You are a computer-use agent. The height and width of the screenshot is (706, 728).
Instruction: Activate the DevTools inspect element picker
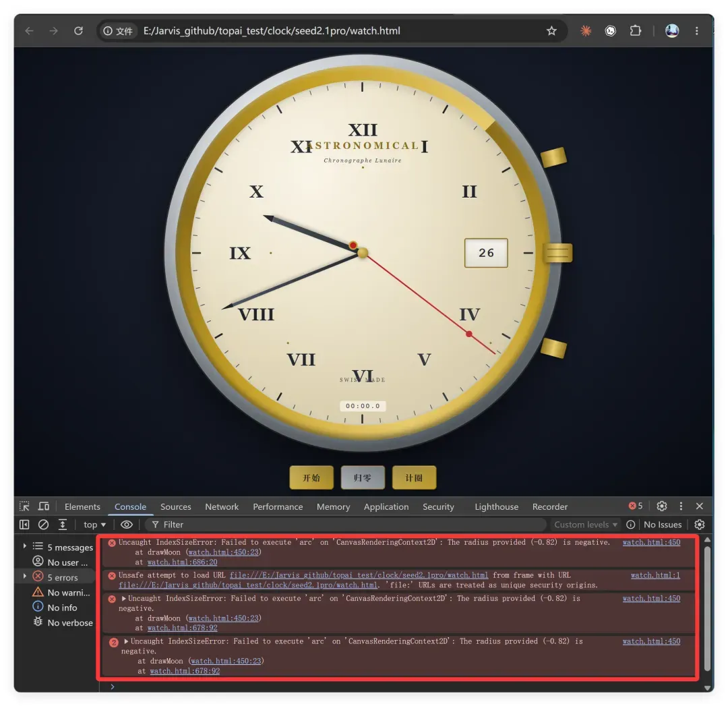(24, 506)
